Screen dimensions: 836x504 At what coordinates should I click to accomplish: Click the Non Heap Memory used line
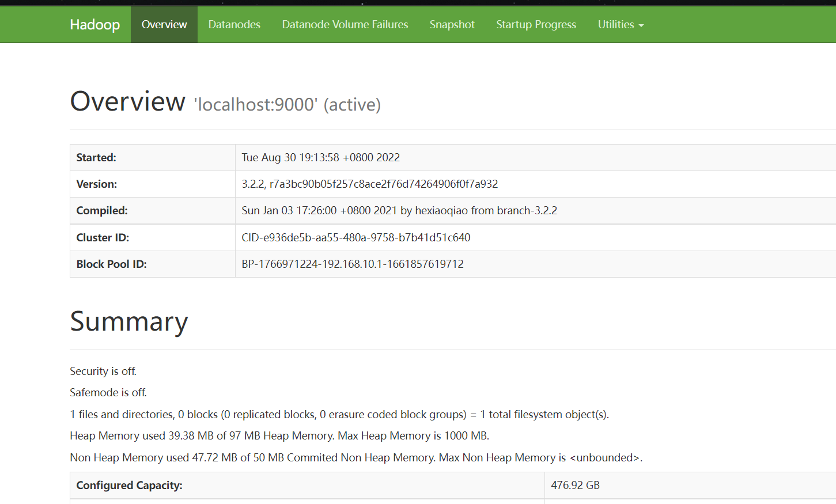pyautogui.click(x=356, y=457)
